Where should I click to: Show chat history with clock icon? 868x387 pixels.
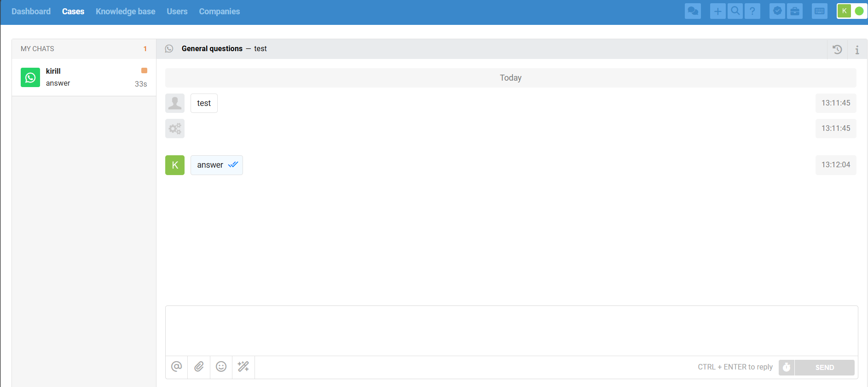837,49
